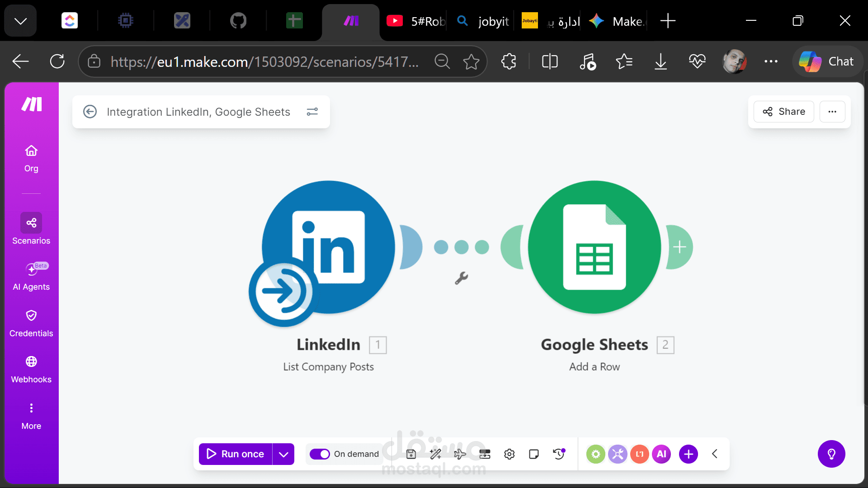Switch to the YouTube 5#Rob tab
This screenshot has width=868, height=488.
coord(416,21)
